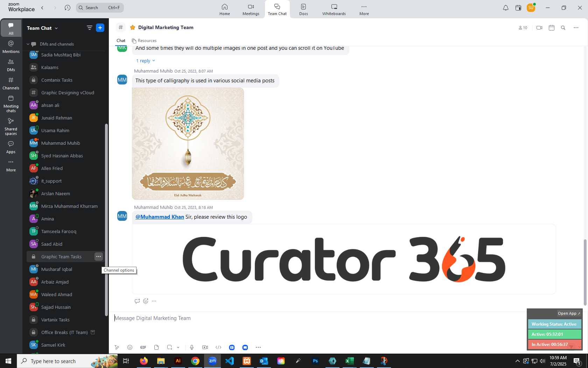Click the @Muhammad Khan mention link
Viewport: 588px width, 368px height.
pyautogui.click(x=160, y=217)
